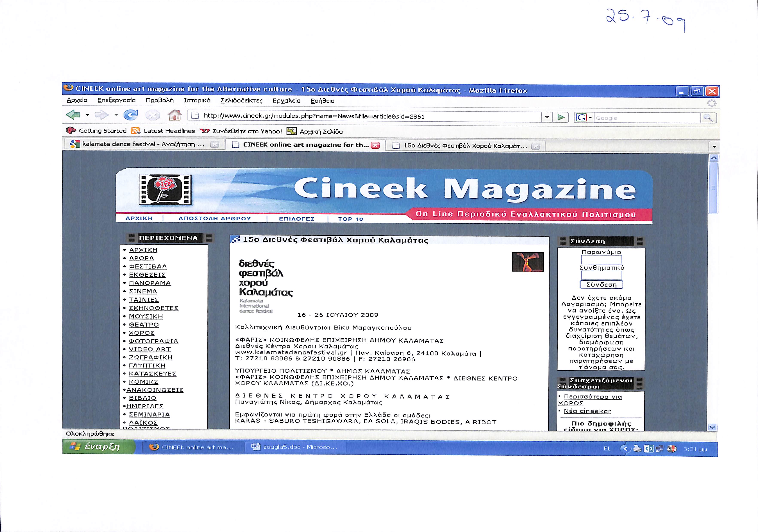Open the Getting Started bookmark
Image resolution: width=758 pixels, height=532 pixels.
coord(96,131)
